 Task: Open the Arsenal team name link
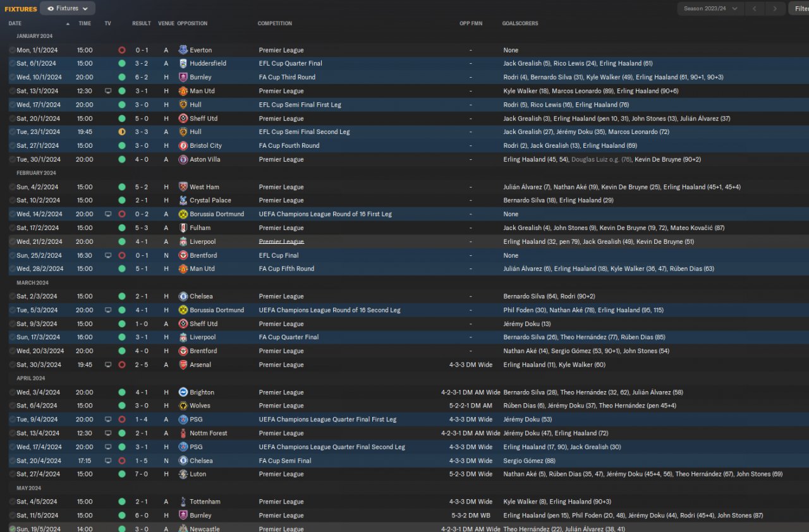tap(200, 365)
